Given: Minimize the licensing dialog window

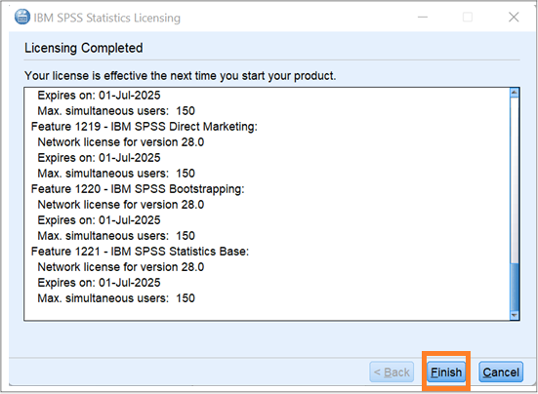Looking at the screenshot, I should (x=422, y=17).
